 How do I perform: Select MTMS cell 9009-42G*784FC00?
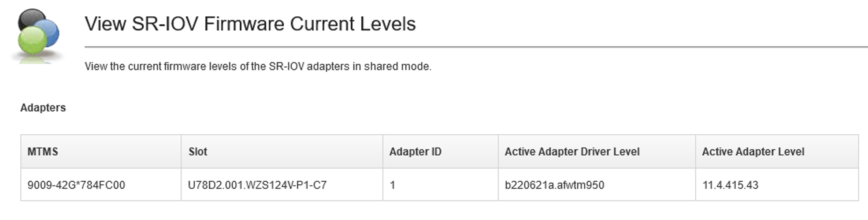click(76, 185)
